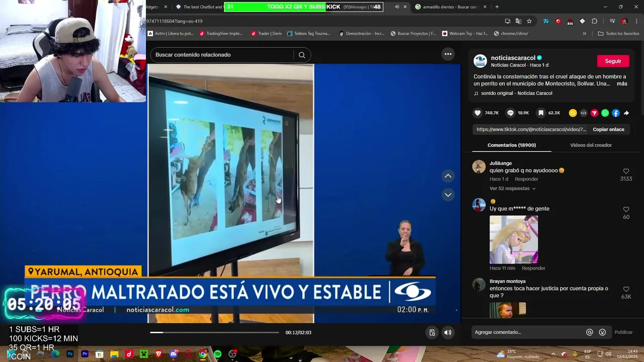Image resolution: width=644 pixels, height=362 pixels.
Task: Go to next video with down arrow
Action: click(x=448, y=195)
